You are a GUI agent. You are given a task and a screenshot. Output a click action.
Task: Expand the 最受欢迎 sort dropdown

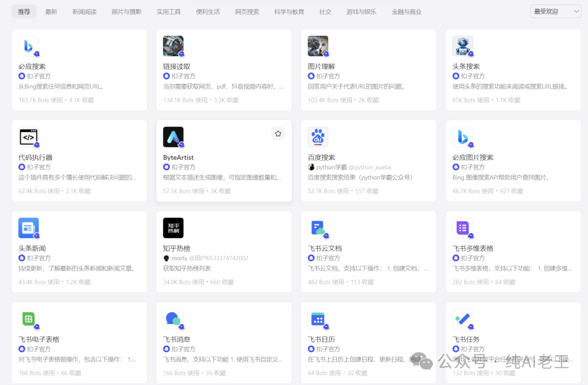coord(556,11)
